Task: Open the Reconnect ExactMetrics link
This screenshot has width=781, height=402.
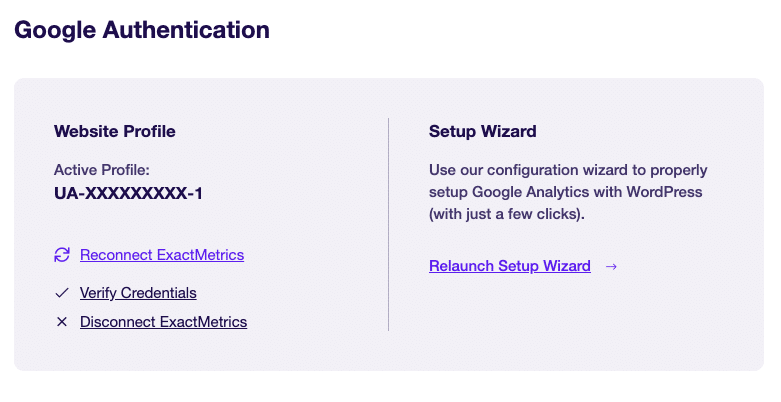Action: pyautogui.click(x=162, y=255)
